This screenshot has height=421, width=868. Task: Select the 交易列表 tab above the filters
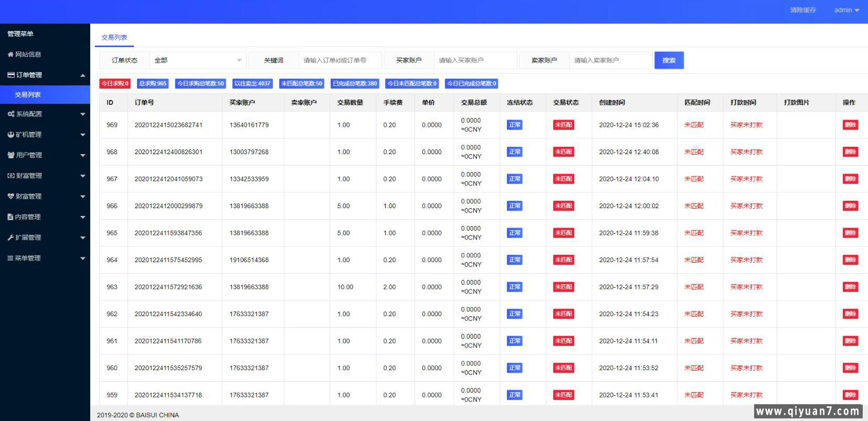[114, 37]
